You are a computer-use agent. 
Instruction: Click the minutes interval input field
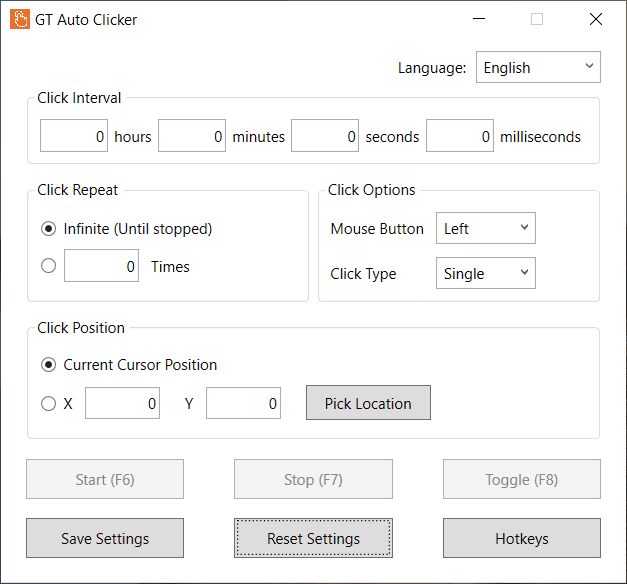click(x=192, y=136)
